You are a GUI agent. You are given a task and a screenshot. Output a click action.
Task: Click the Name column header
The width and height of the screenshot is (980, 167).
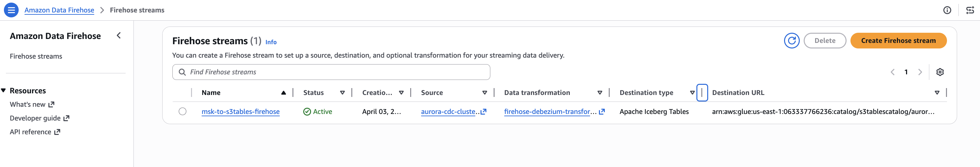click(211, 93)
